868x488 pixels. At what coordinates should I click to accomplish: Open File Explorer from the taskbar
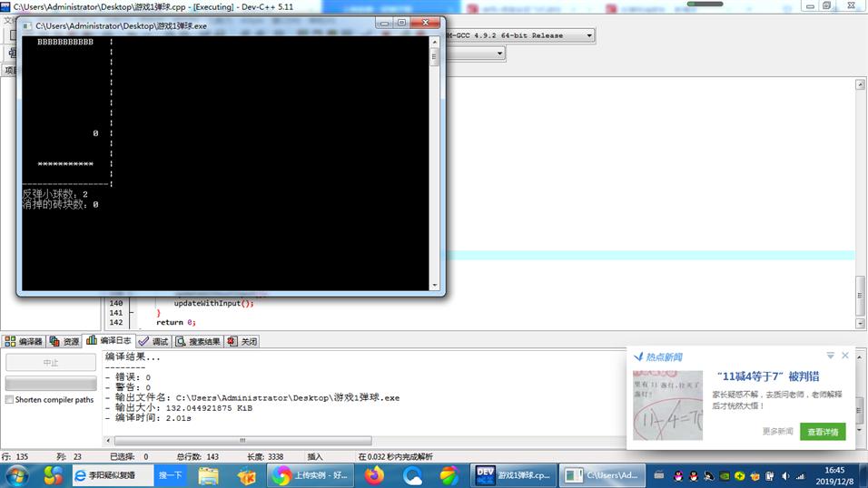(x=209, y=476)
